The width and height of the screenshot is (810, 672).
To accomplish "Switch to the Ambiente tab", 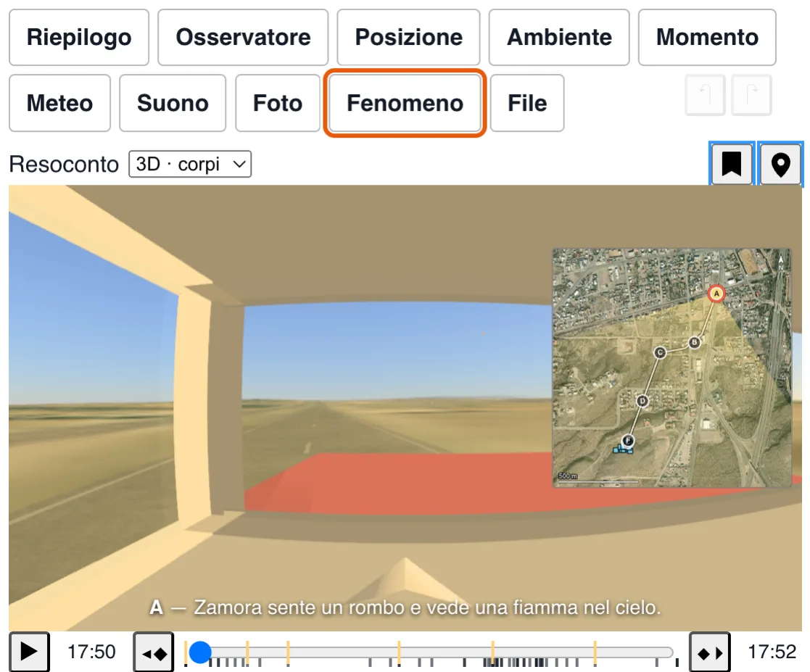I will point(559,37).
